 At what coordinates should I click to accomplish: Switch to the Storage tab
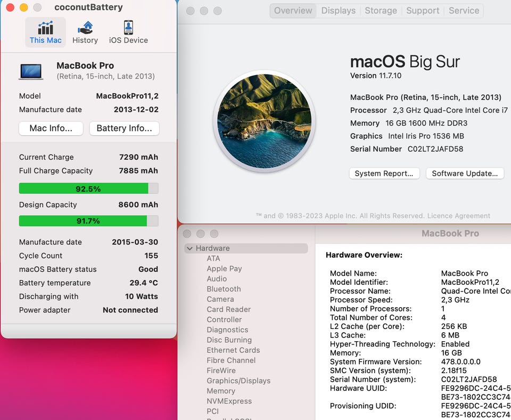(x=381, y=11)
